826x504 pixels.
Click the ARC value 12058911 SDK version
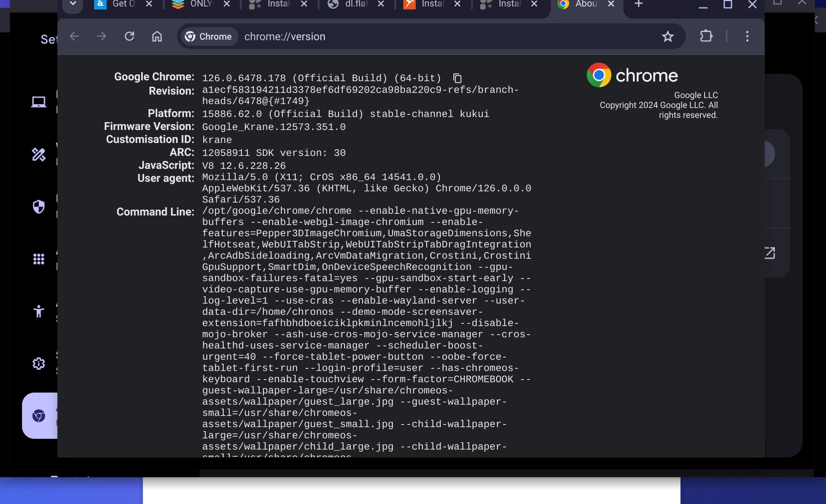[x=274, y=153]
